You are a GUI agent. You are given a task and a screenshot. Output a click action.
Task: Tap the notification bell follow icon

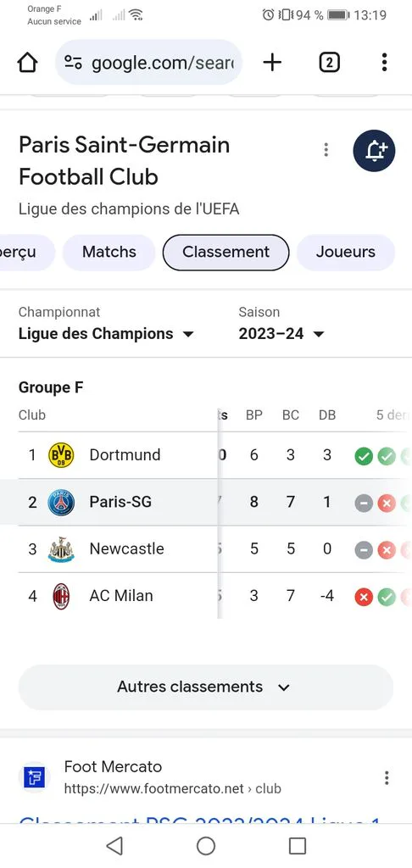[x=375, y=151]
